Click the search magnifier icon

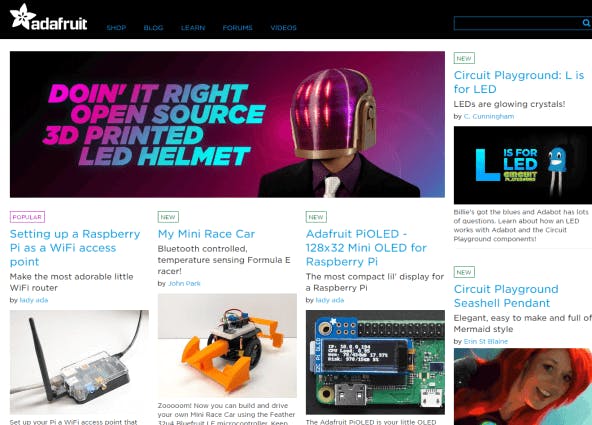[586, 23]
